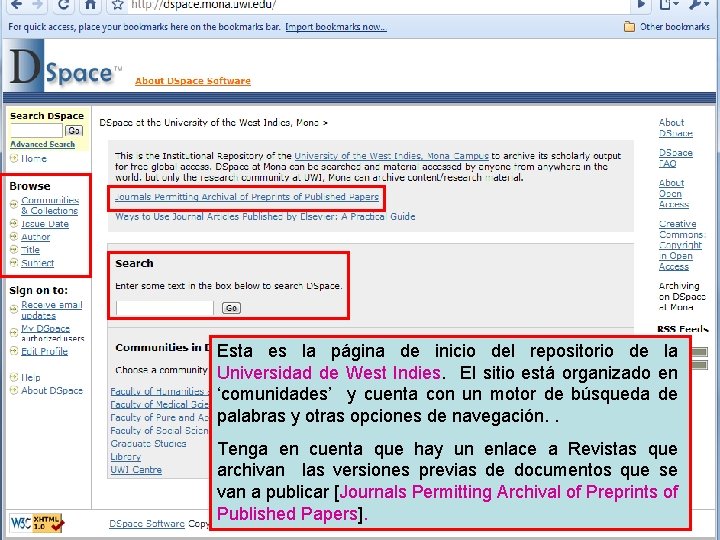Go to Home in the sidebar
This screenshot has height=540, width=720.
point(34,159)
